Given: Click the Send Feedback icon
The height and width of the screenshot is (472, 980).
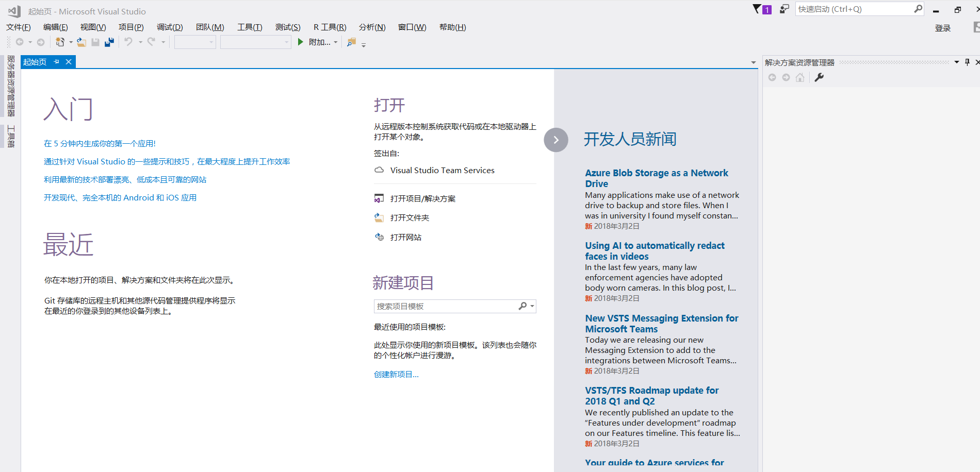Looking at the screenshot, I should click(784, 9).
